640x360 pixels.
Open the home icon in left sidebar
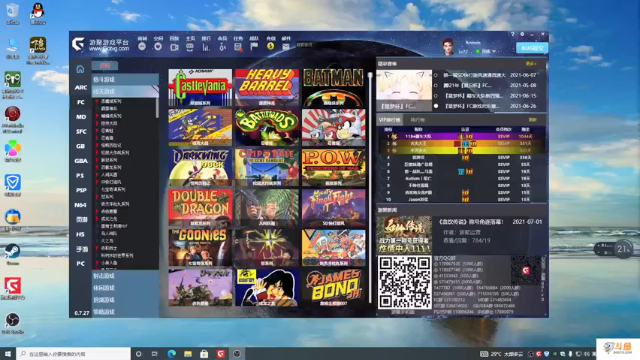[80, 69]
